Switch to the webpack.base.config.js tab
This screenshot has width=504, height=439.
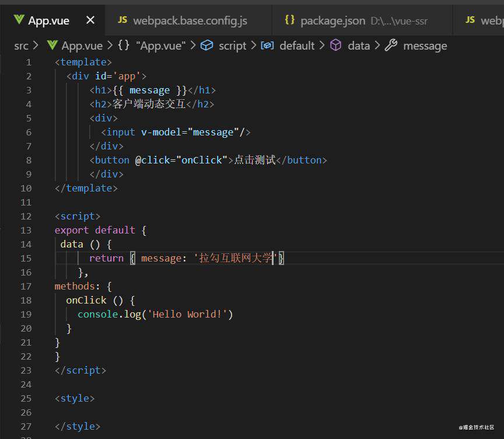click(x=188, y=20)
